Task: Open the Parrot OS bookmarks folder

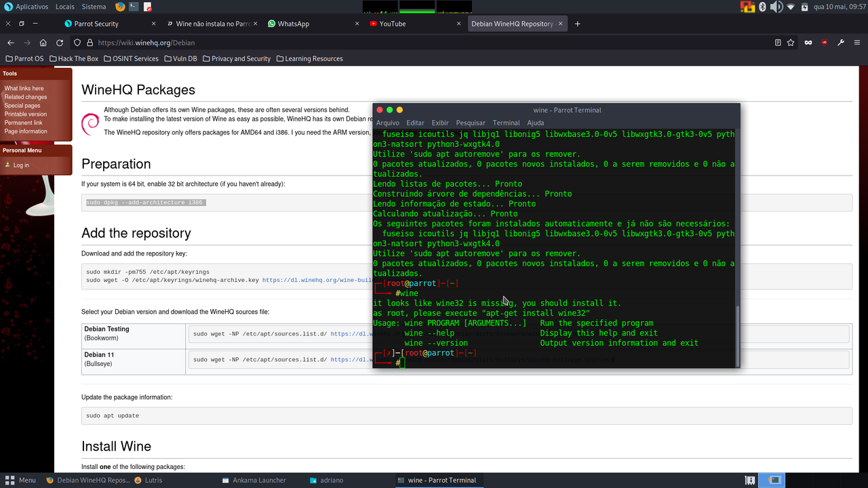Action: tap(24, 59)
